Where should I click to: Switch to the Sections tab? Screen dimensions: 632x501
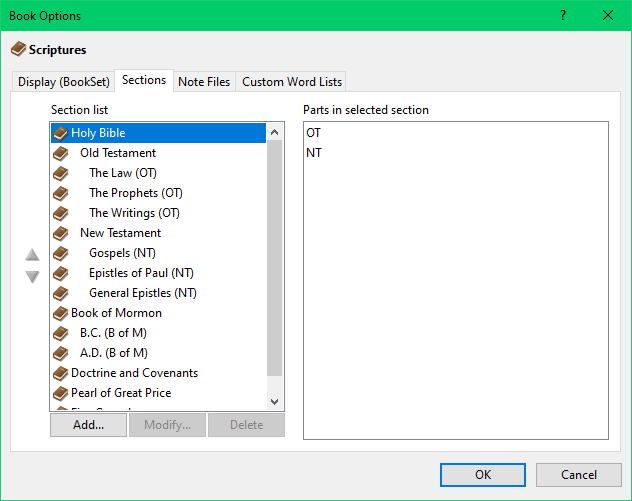pos(144,80)
